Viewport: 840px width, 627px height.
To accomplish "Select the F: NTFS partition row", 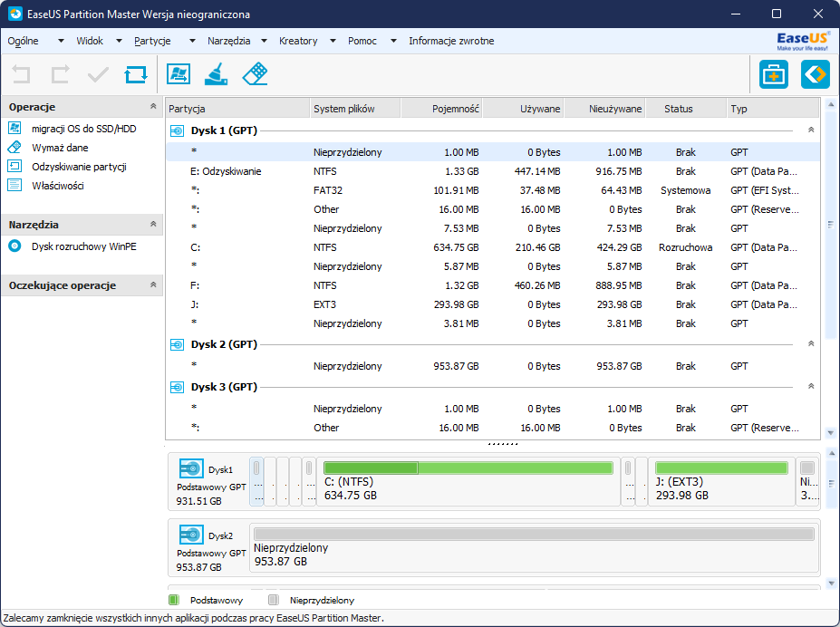I will pyautogui.click(x=492, y=285).
